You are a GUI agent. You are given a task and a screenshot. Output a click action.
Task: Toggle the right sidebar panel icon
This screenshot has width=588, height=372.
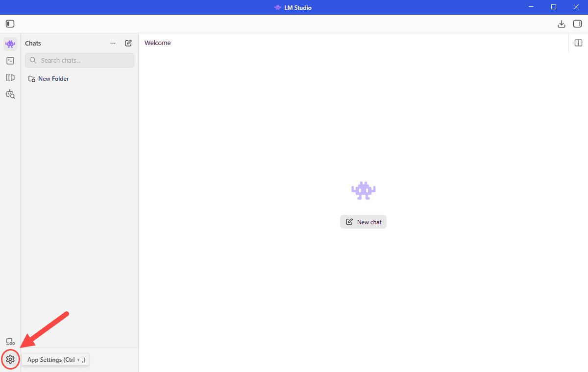coord(577,23)
